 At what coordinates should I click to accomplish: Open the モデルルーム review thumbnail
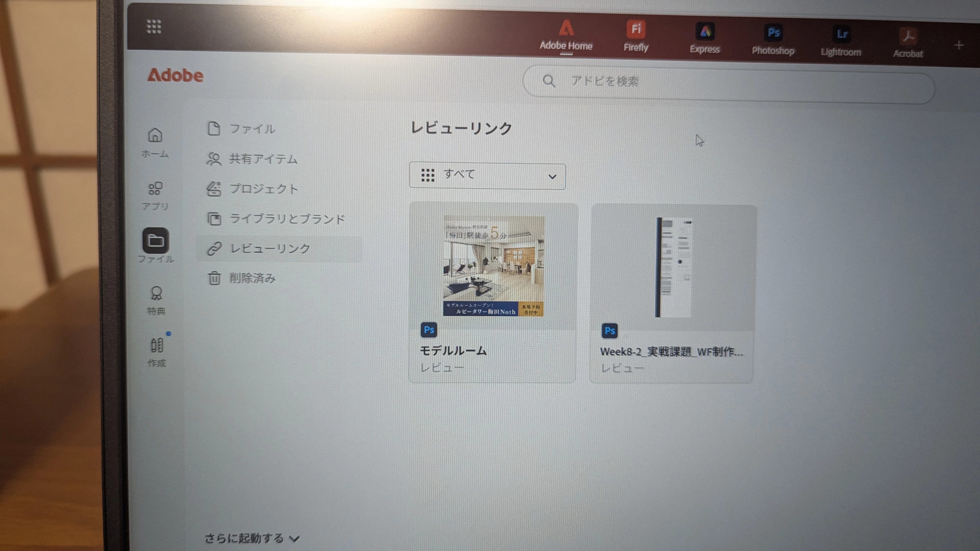pos(493,266)
